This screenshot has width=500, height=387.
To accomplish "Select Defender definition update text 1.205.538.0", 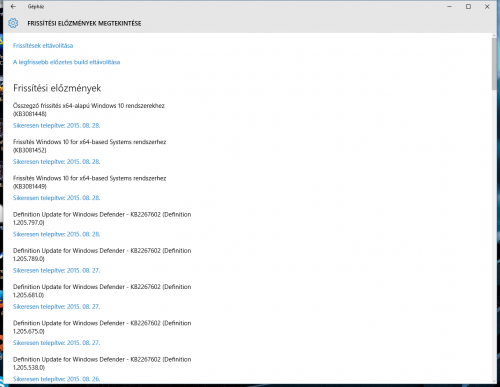I will point(102,363).
